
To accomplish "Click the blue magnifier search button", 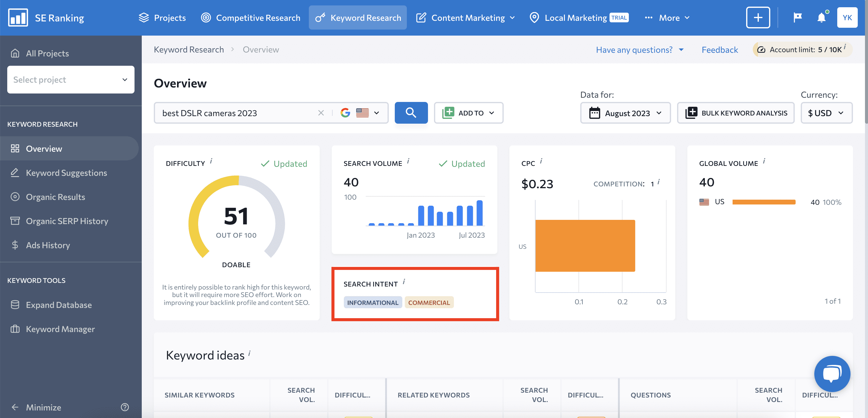I will click(x=411, y=113).
